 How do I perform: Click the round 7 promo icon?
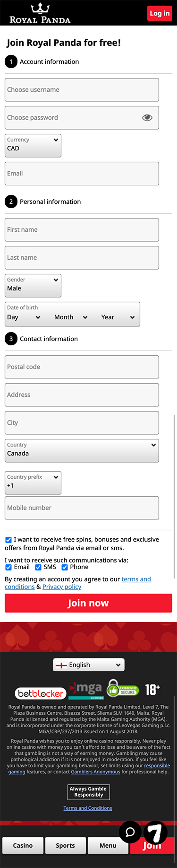155,832
